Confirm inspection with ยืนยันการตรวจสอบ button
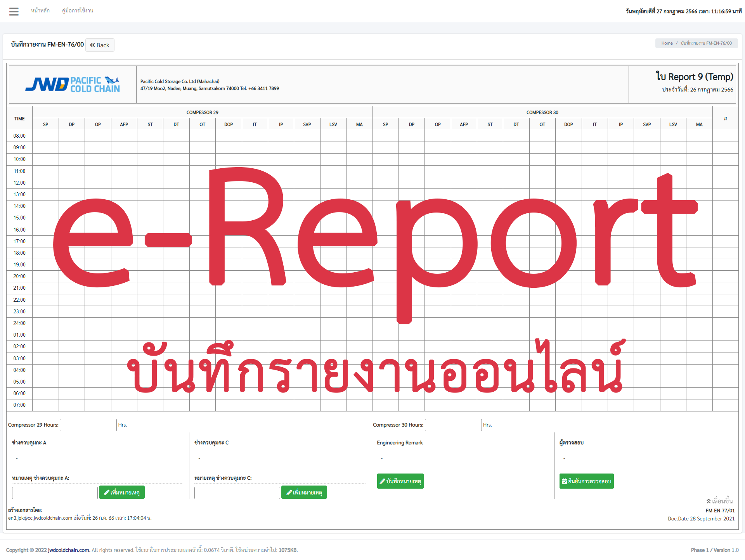The width and height of the screenshot is (745, 560). [x=586, y=481]
